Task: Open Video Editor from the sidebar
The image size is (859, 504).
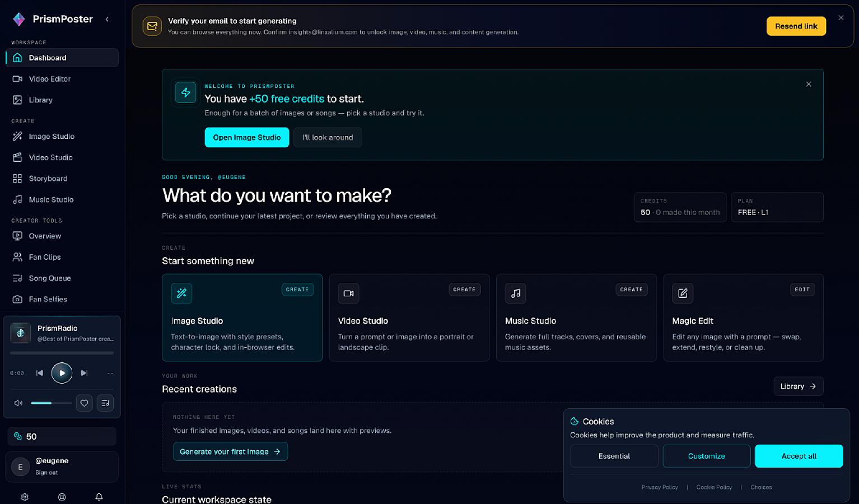Action: coord(62,79)
